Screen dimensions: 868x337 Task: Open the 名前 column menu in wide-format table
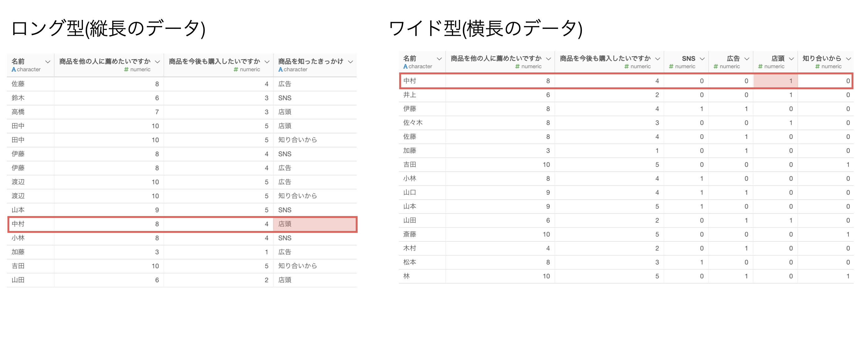pyautogui.click(x=439, y=59)
